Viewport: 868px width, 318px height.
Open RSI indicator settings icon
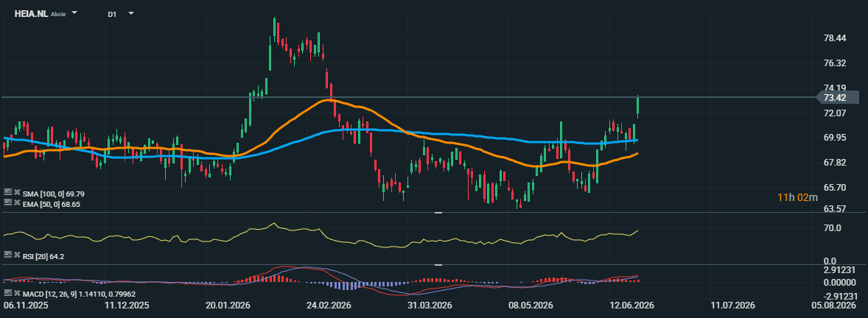[7, 255]
